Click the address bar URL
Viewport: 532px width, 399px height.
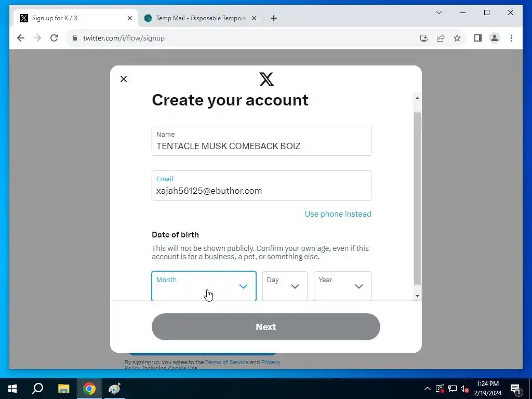tap(124, 38)
